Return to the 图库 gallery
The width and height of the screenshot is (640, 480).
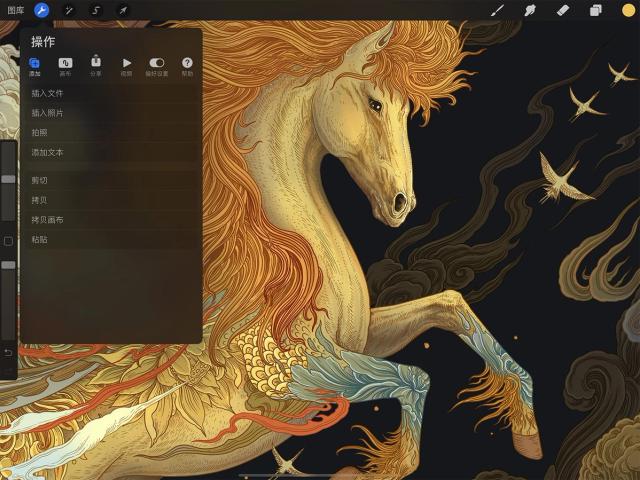tap(16, 10)
